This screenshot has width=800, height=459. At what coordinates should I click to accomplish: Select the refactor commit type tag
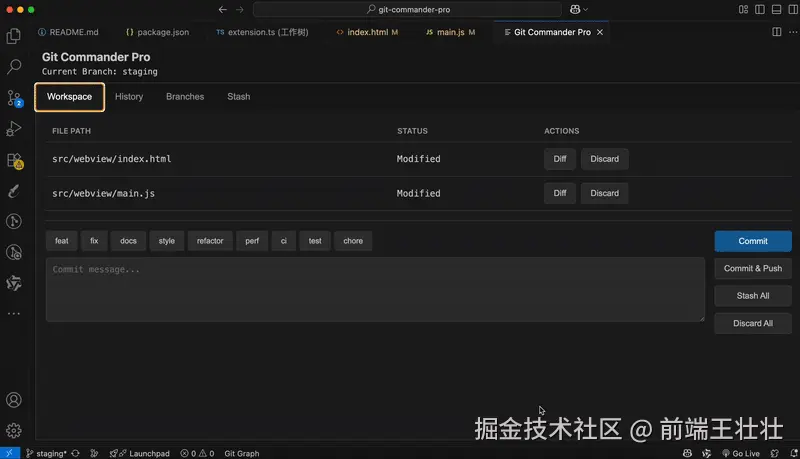210,241
